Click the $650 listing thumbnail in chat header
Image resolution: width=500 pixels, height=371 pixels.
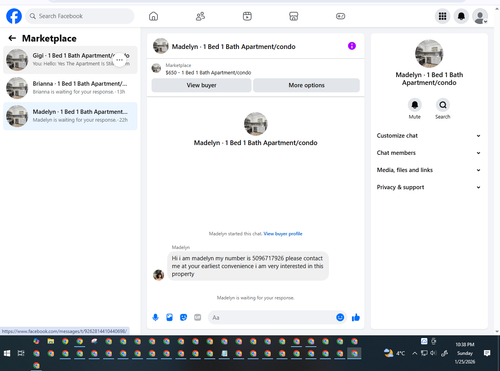tap(156, 68)
